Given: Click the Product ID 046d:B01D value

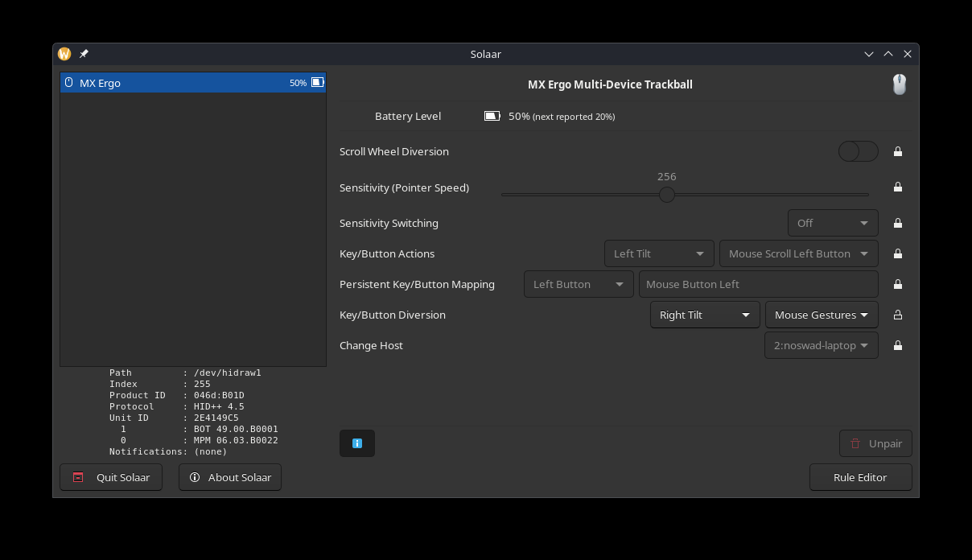Looking at the screenshot, I should pyautogui.click(x=219, y=395).
